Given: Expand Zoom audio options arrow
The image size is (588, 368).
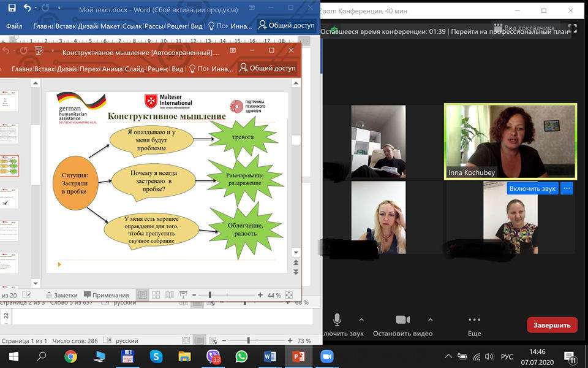Looking at the screenshot, I should click(361, 320).
